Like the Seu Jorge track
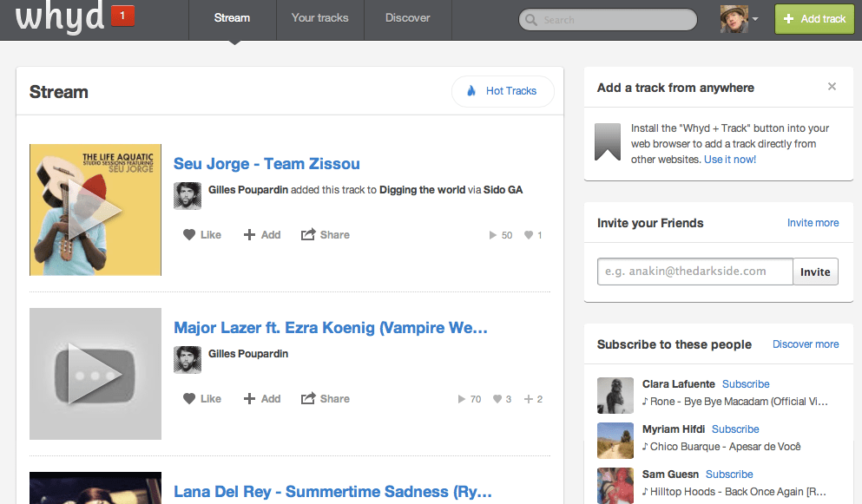Viewport: 862px width, 504px height. pyautogui.click(x=202, y=235)
